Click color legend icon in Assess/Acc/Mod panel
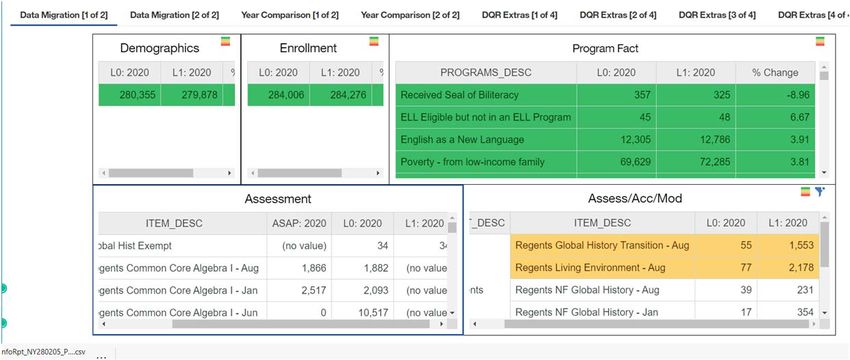Screen dimensions: 850x360 (x=806, y=191)
